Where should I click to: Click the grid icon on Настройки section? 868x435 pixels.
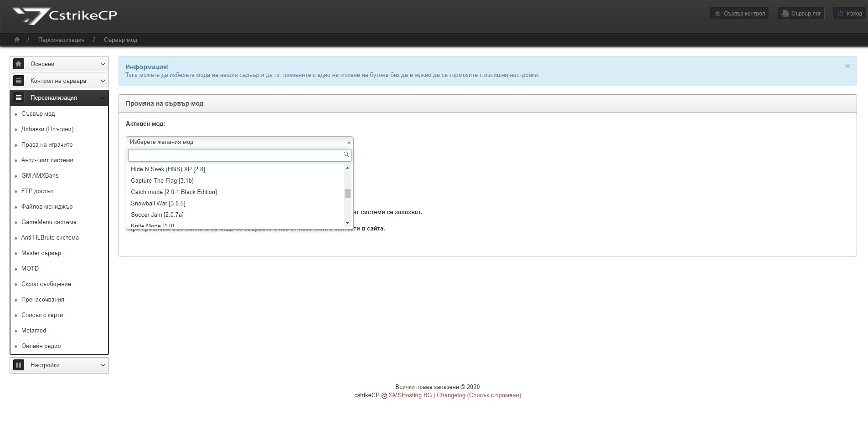pyautogui.click(x=18, y=365)
